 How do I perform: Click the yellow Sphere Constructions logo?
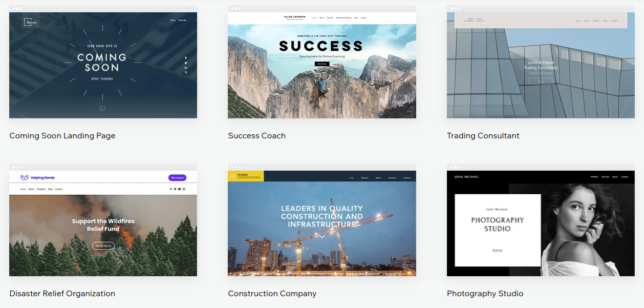pos(246,176)
